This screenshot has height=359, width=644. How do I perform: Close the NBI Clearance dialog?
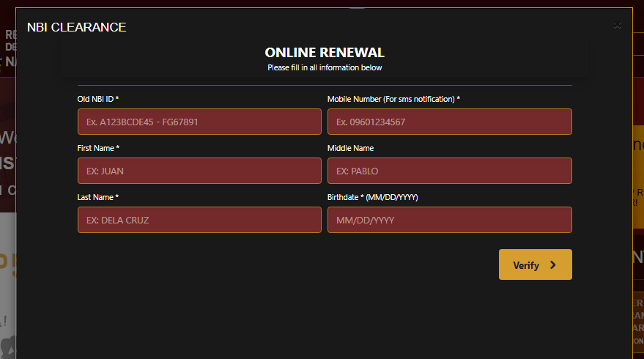click(617, 26)
